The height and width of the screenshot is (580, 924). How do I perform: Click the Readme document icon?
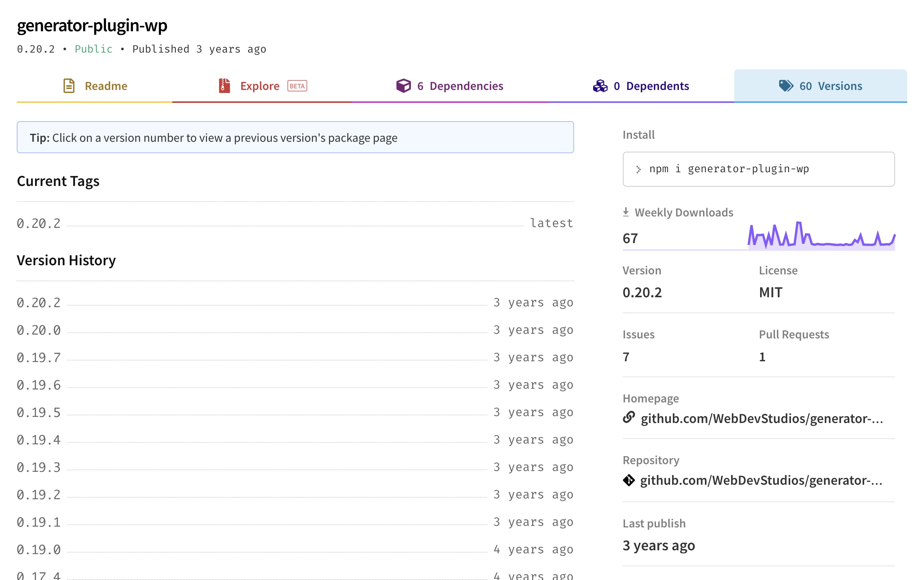[x=69, y=86]
